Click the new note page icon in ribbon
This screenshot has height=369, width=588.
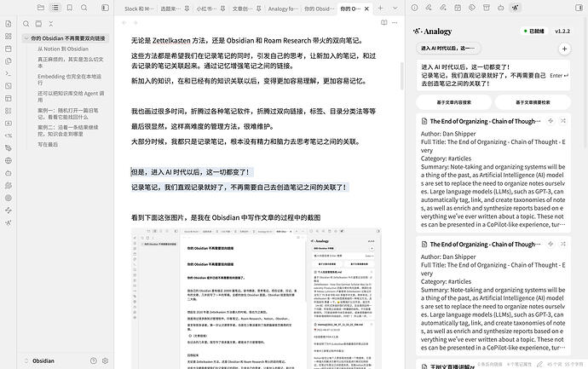coord(9,24)
